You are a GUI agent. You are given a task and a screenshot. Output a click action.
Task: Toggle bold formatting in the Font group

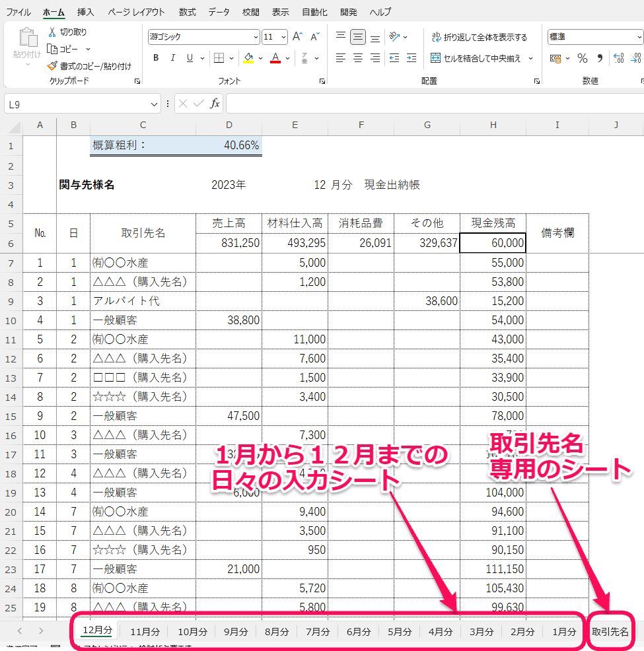[x=156, y=58]
